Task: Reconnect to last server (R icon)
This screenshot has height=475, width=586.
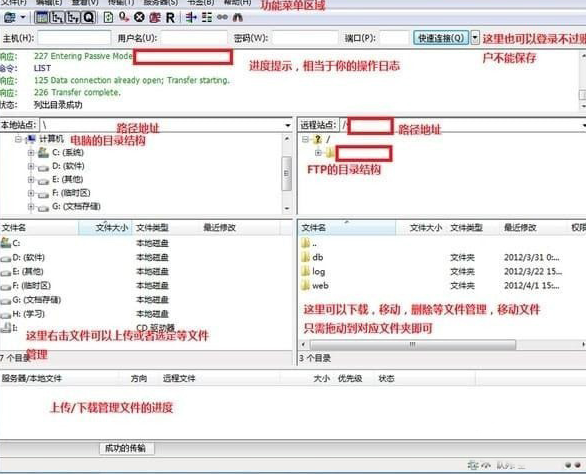Action: click(x=170, y=18)
